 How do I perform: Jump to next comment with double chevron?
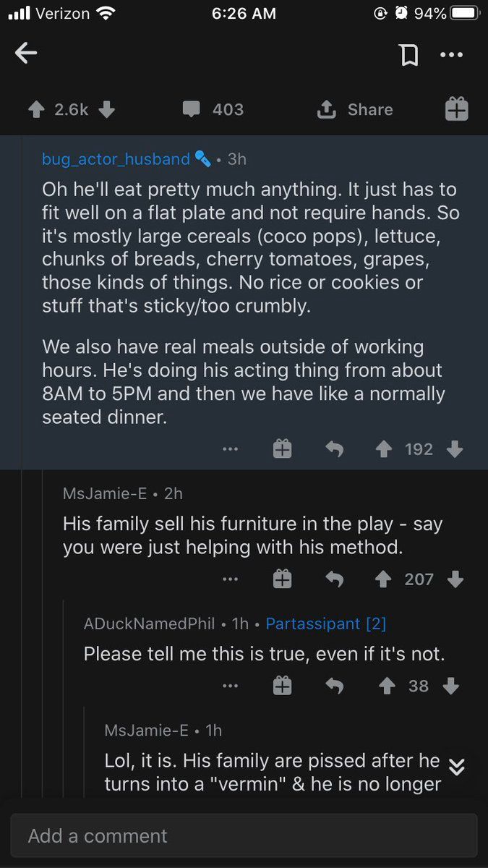coord(456,766)
